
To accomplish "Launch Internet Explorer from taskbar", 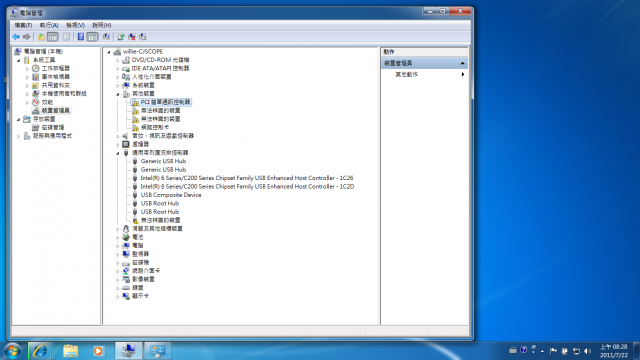I will [x=40, y=351].
